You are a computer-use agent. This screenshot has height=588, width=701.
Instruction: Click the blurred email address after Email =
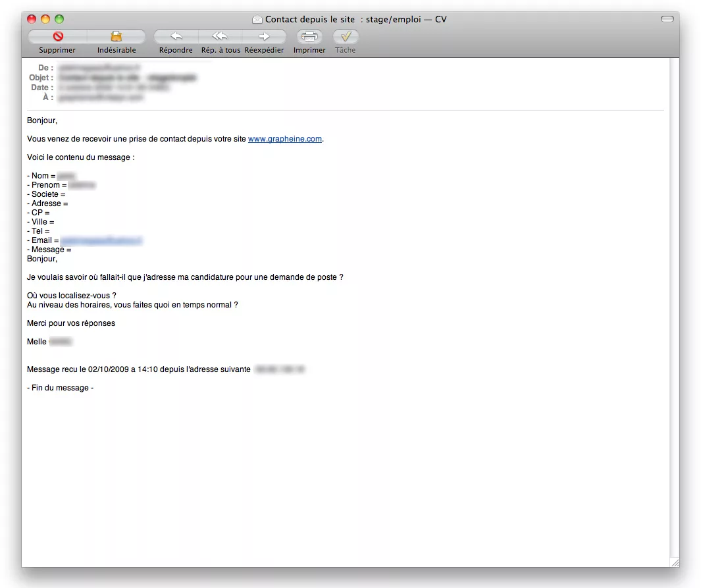[101, 241]
